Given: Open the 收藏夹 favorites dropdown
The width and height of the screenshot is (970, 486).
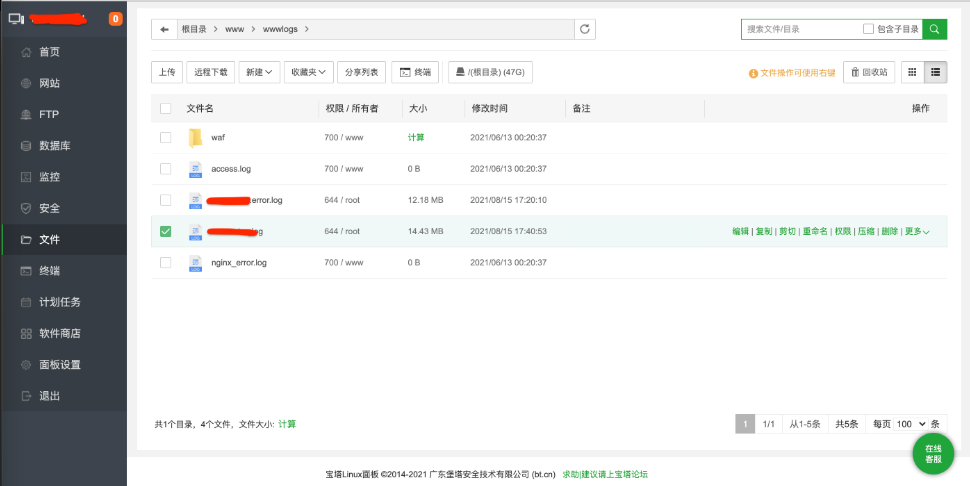Looking at the screenshot, I should coord(309,72).
